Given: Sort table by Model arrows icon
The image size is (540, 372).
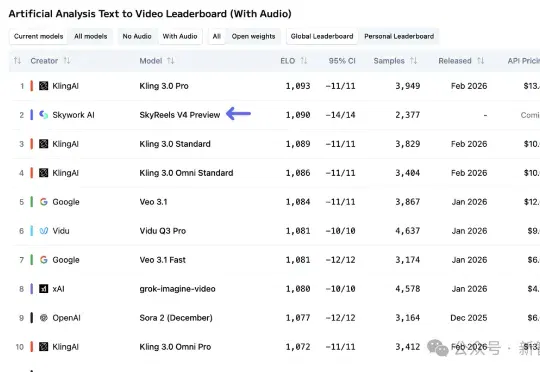Looking at the screenshot, I should 170,61.
